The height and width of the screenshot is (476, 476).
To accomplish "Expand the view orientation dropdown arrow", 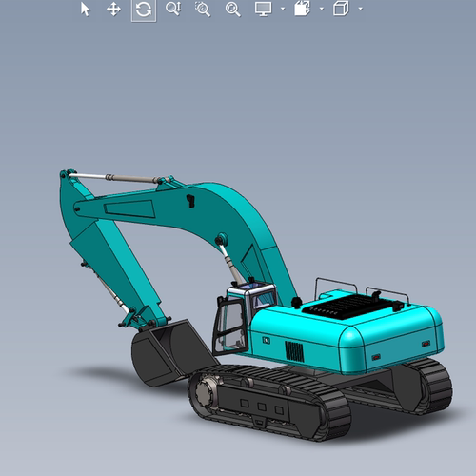I will click(322, 9).
